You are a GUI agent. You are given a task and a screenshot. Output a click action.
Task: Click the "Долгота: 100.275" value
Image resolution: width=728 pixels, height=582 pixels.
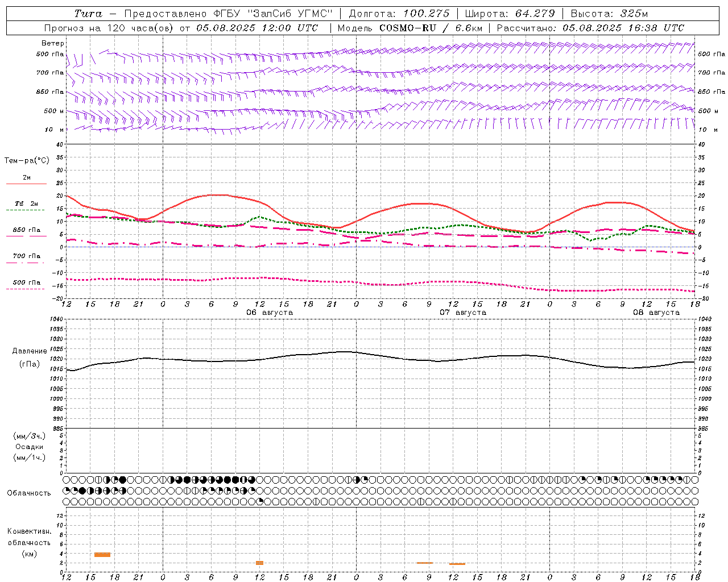[x=399, y=14]
